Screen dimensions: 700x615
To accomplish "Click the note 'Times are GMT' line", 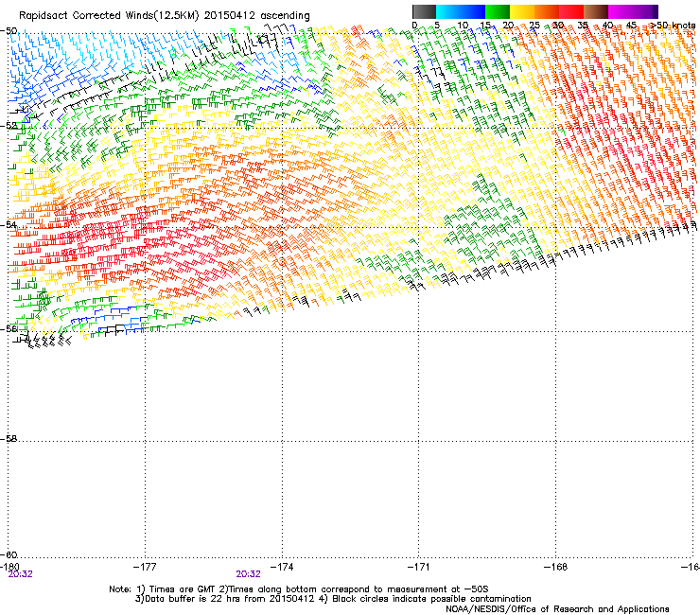I will pos(299,589).
